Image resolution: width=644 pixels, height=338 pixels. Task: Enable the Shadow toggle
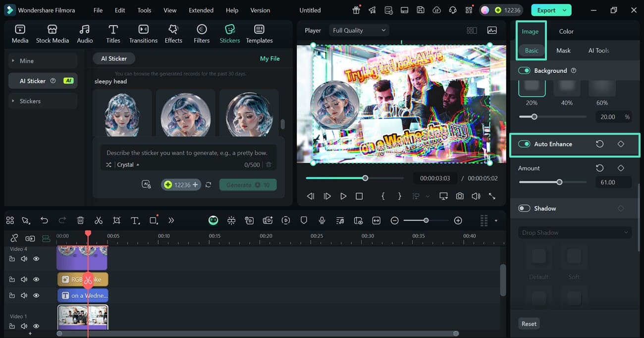click(x=524, y=209)
